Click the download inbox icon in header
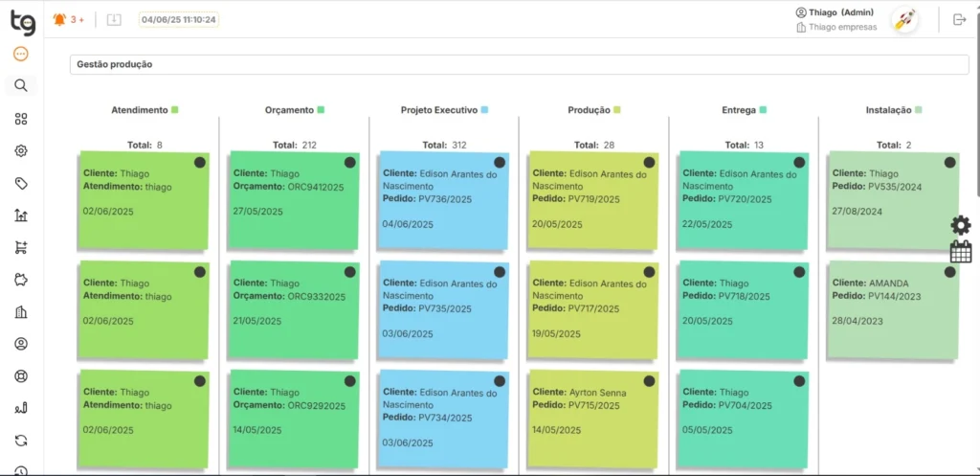 point(114,19)
